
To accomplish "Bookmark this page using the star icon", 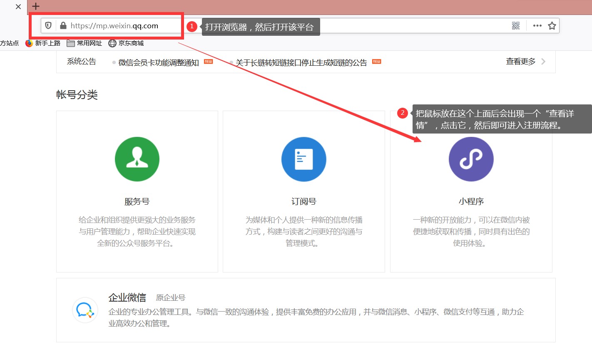I will pyautogui.click(x=552, y=25).
